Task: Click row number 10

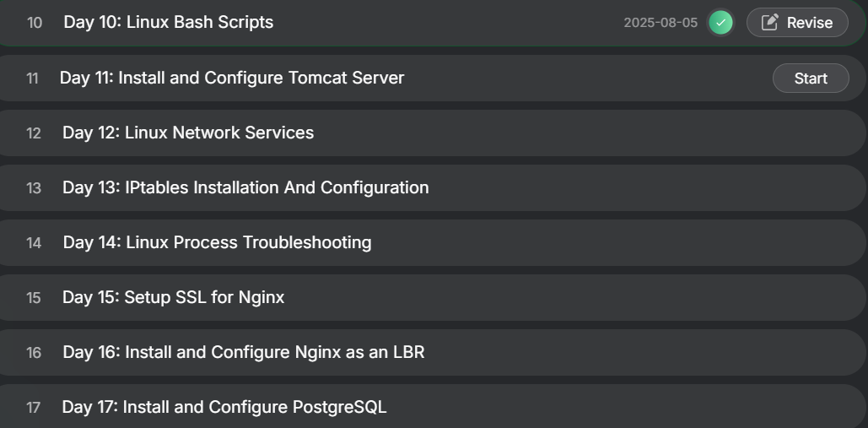Action: [x=35, y=23]
